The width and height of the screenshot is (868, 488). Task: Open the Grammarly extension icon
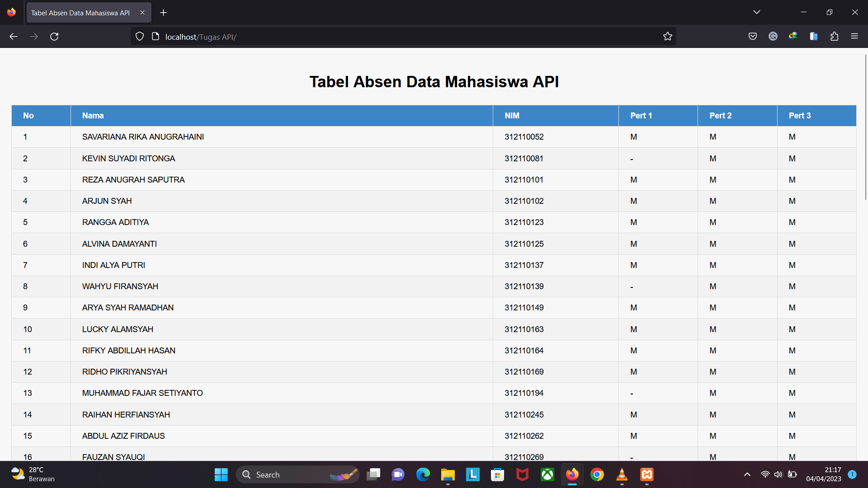[773, 36]
